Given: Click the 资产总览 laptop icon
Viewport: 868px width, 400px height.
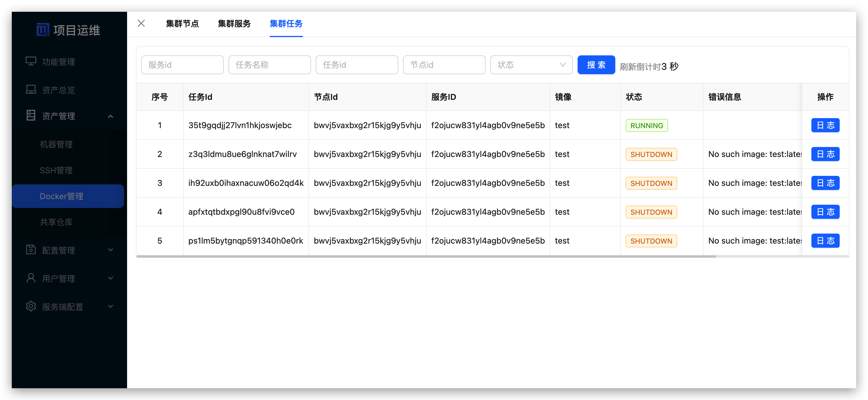Looking at the screenshot, I should click(x=31, y=90).
